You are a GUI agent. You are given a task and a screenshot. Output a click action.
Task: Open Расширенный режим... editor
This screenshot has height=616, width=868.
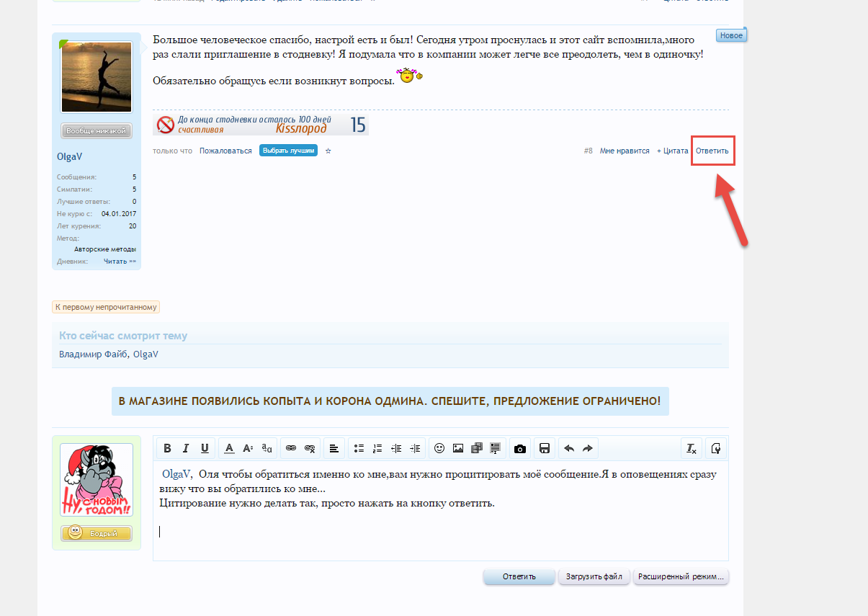pyautogui.click(x=681, y=576)
